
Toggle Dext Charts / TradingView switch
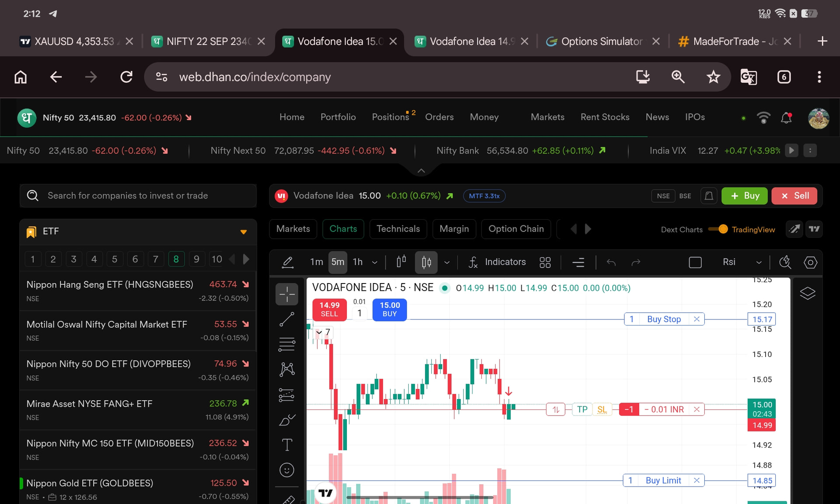point(718,229)
